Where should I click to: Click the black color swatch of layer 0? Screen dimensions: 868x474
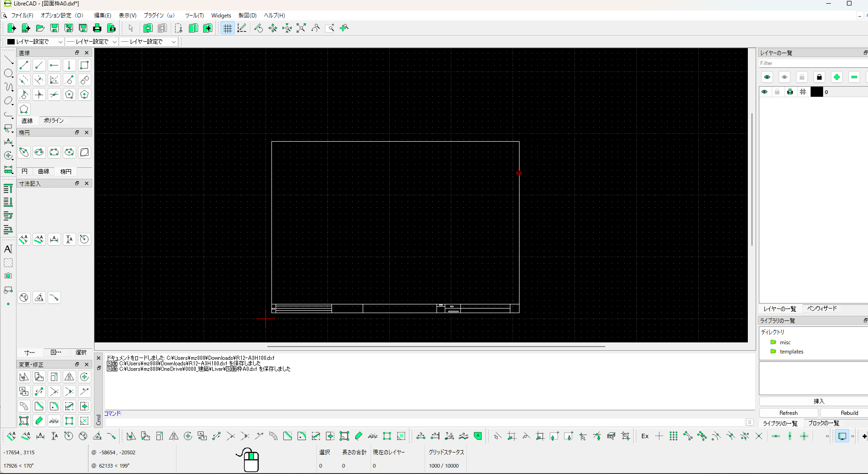click(x=816, y=92)
